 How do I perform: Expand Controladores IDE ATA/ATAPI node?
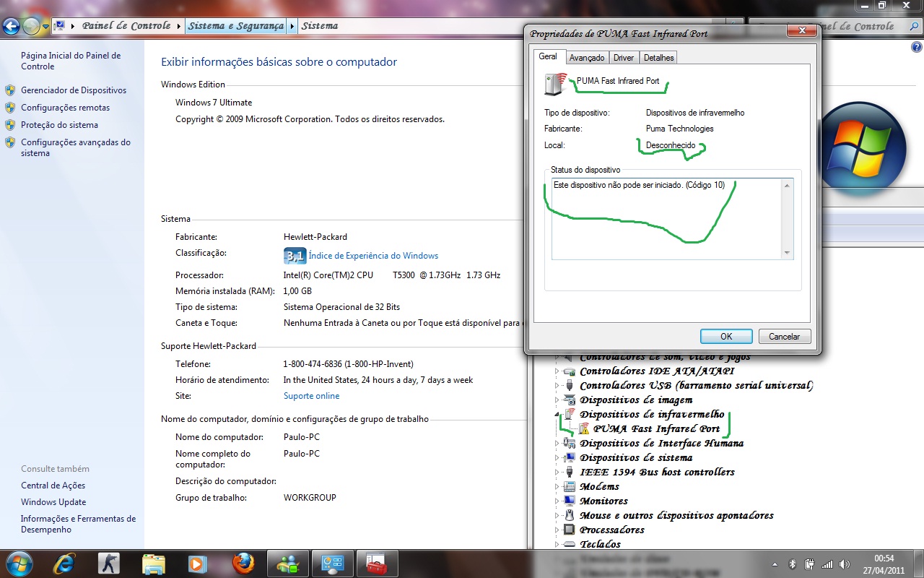pyautogui.click(x=557, y=371)
